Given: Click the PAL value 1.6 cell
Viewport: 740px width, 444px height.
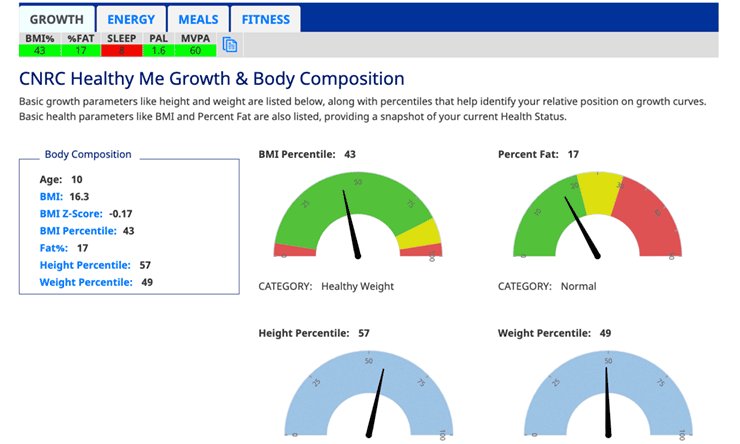Looking at the screenshot, I should 158,50.
